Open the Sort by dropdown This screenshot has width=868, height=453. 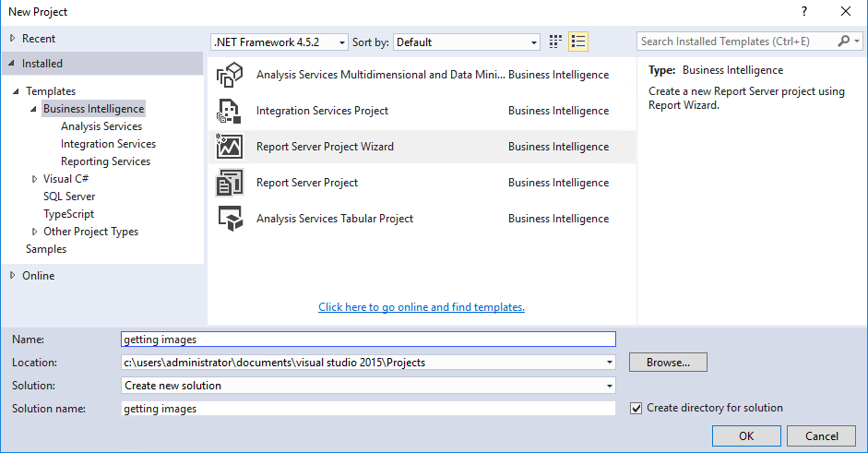[467, 42]
